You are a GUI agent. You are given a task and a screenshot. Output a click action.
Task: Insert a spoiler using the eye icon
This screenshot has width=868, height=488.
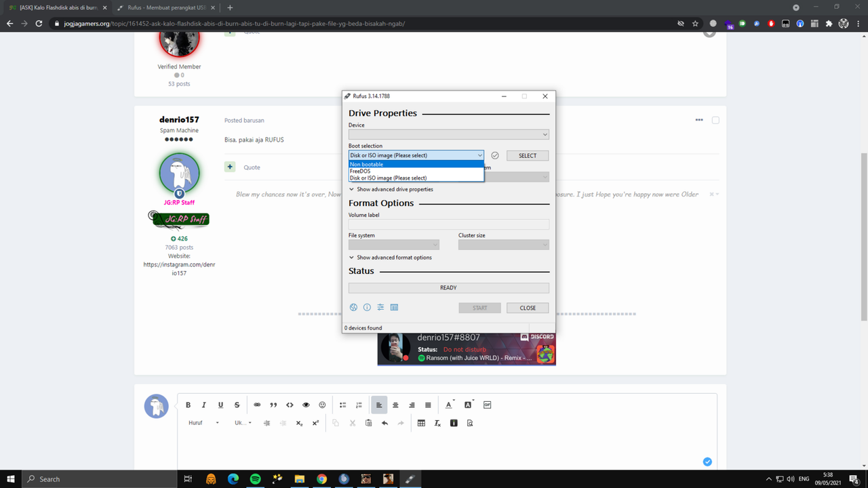tap(306, 405)
